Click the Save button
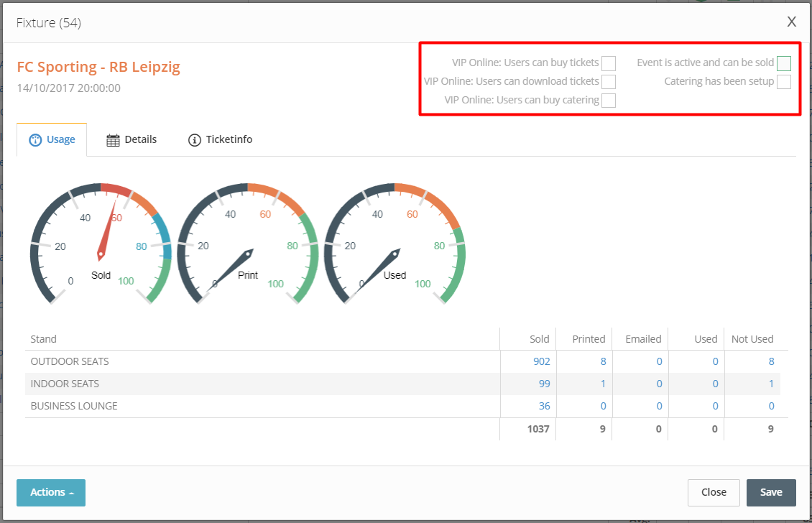 pos(771,492)
